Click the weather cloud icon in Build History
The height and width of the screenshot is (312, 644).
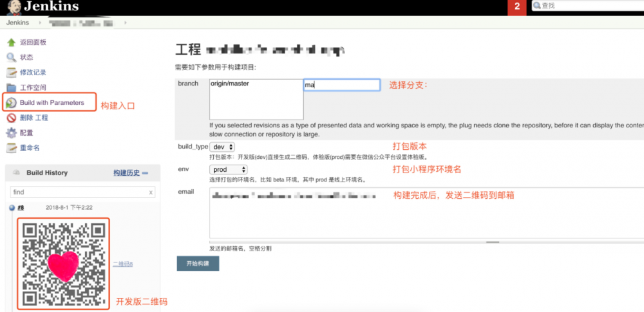click(17, 172)
